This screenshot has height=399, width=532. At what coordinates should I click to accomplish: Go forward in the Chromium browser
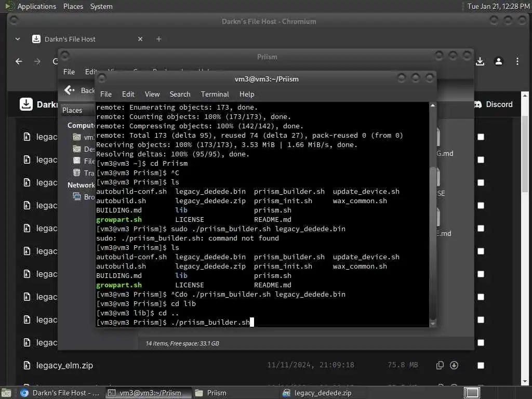pos(37,61)
